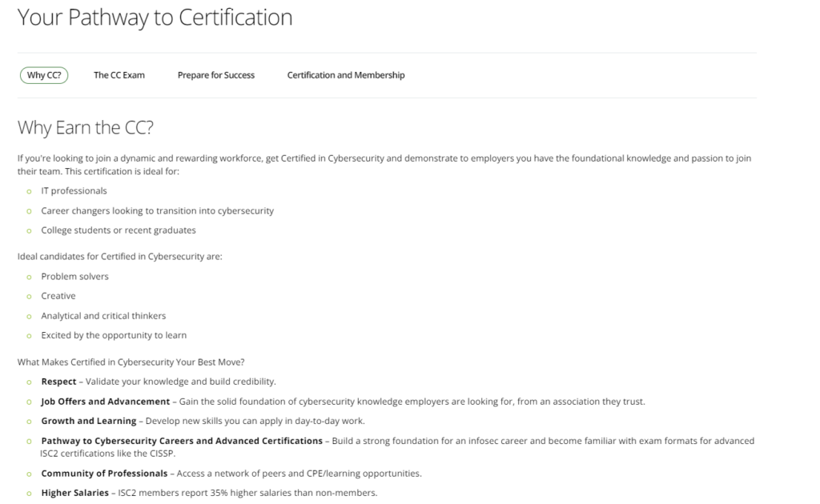Click the Job Offers and Advancement label
Screen dimensions: 820x504
(106, 402)
